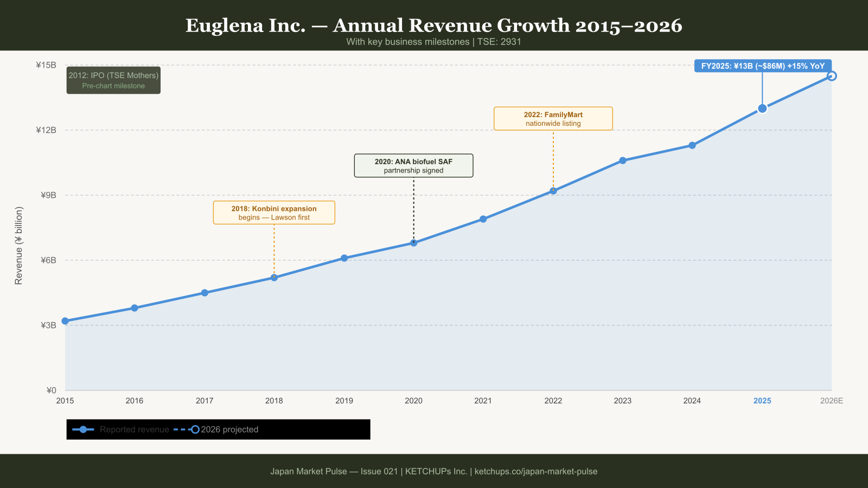
Task: Click the 2024 x-axis label
Action: pyautogui.click(x=692, y=401)
